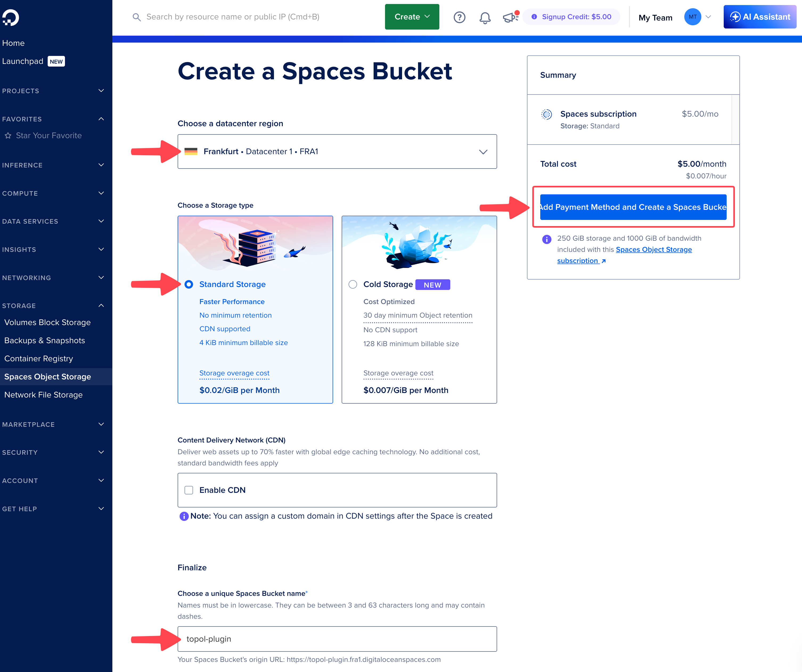Screen dimensions: 802x672
Task: Click Add Payment Method and Create button
Action: click(633, 207)
